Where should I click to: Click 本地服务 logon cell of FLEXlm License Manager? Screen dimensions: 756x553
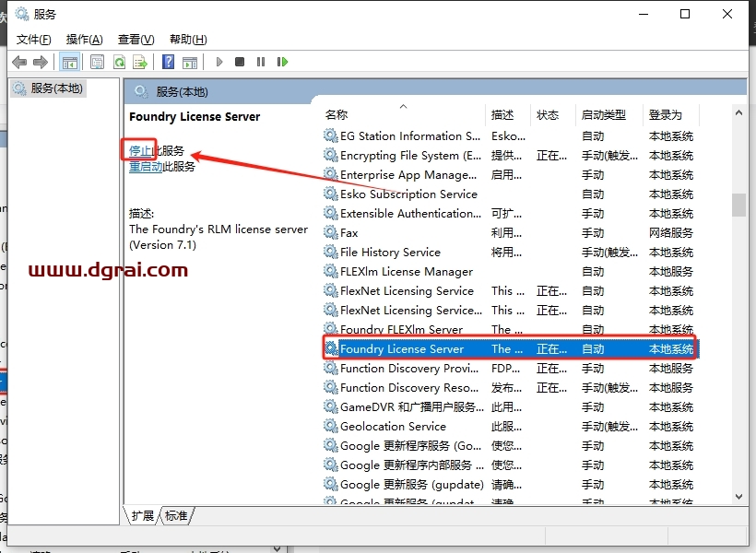[x=670, y=271]
